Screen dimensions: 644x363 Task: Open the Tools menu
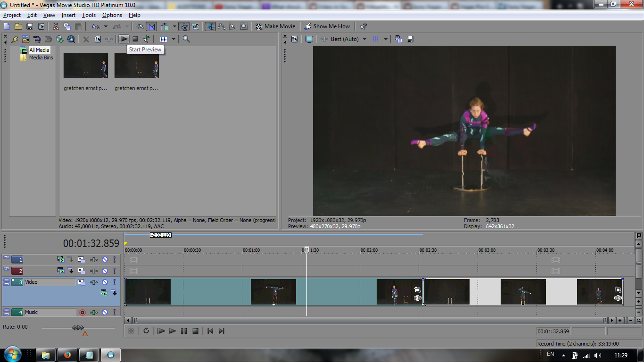coord(89,15)
